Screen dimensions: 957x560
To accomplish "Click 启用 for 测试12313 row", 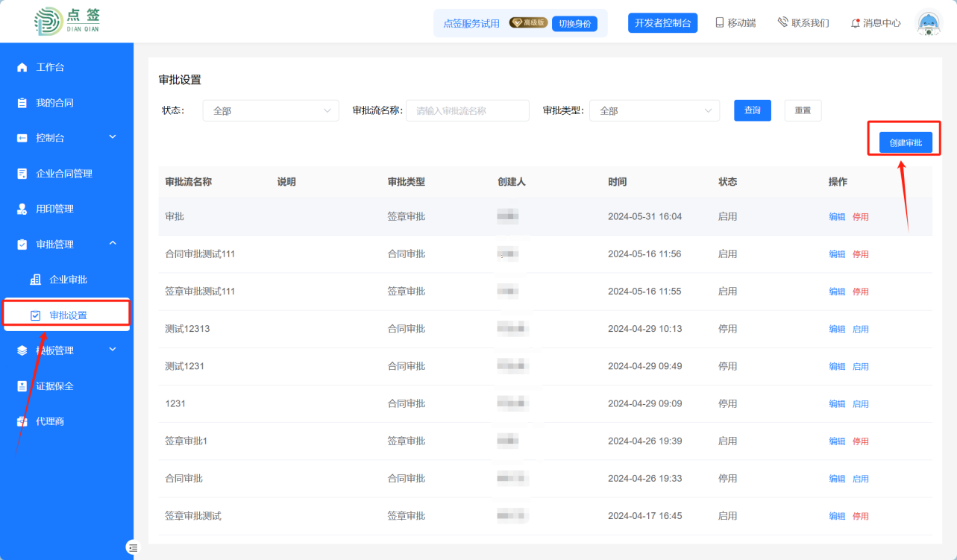I will (861, 329).
